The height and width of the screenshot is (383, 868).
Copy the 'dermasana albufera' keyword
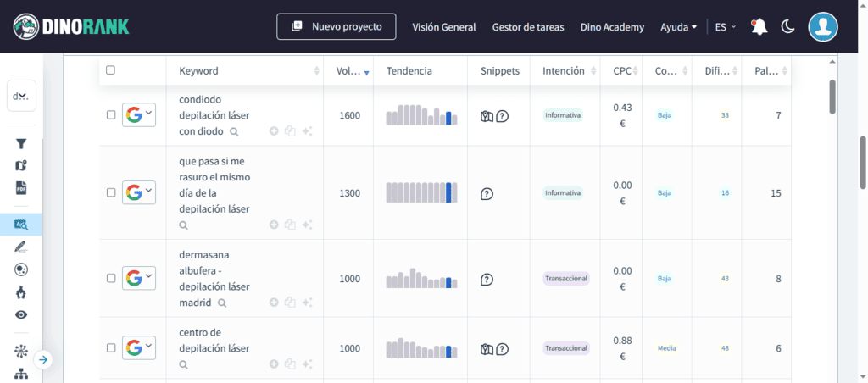point(290,303)
